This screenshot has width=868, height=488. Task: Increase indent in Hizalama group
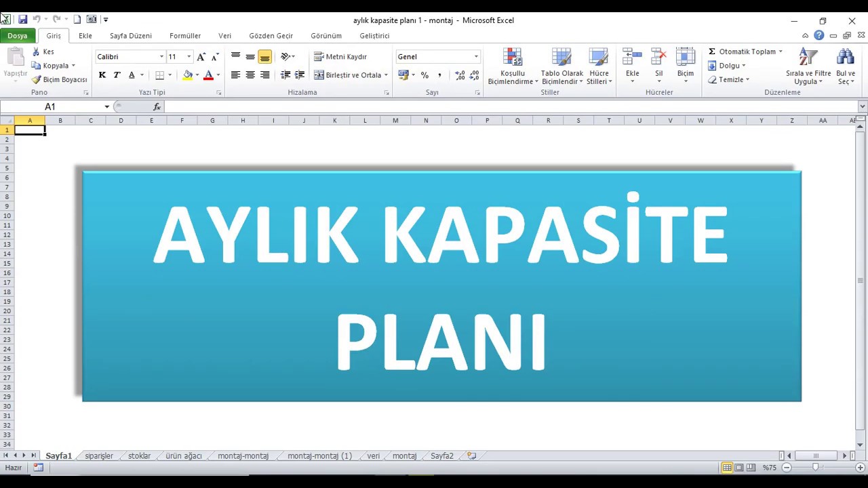[x=300, y=75]
